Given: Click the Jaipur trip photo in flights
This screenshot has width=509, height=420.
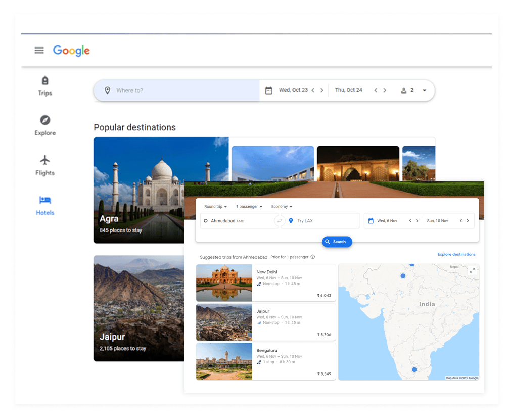Looking at the screenshot, I should (224, 322).
